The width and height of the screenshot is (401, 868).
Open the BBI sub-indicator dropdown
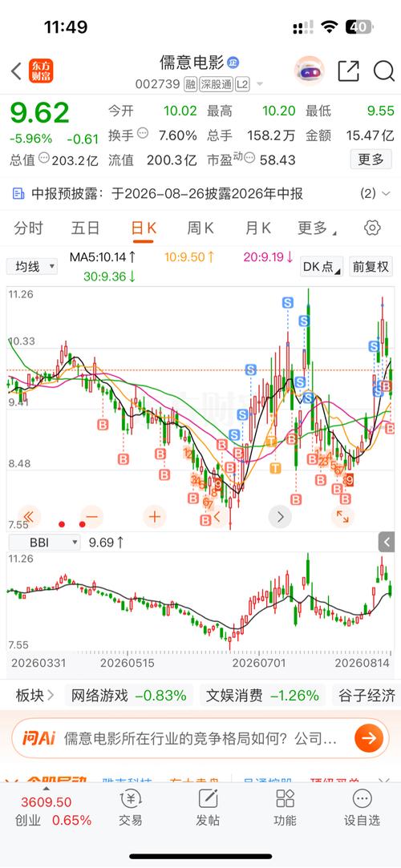44,543
